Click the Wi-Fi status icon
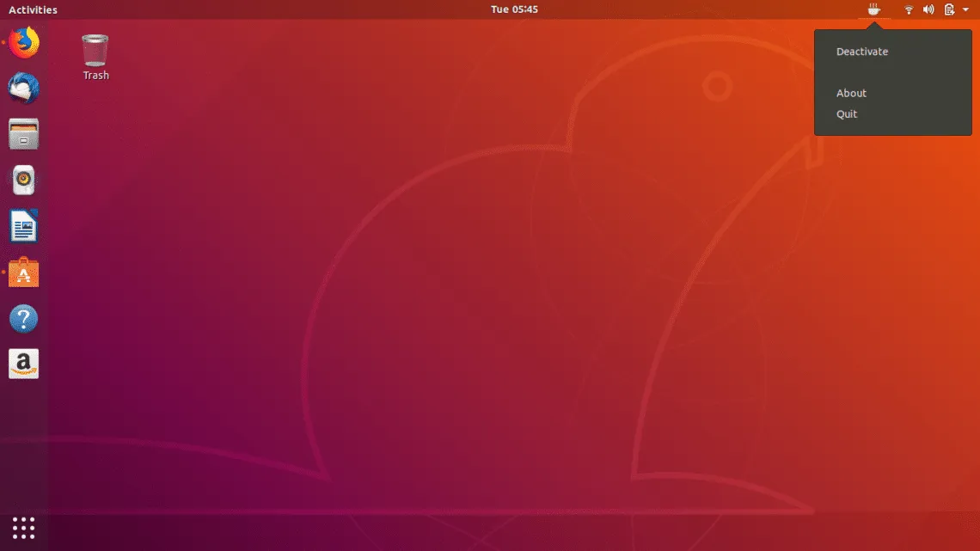 tap(909, 9)
